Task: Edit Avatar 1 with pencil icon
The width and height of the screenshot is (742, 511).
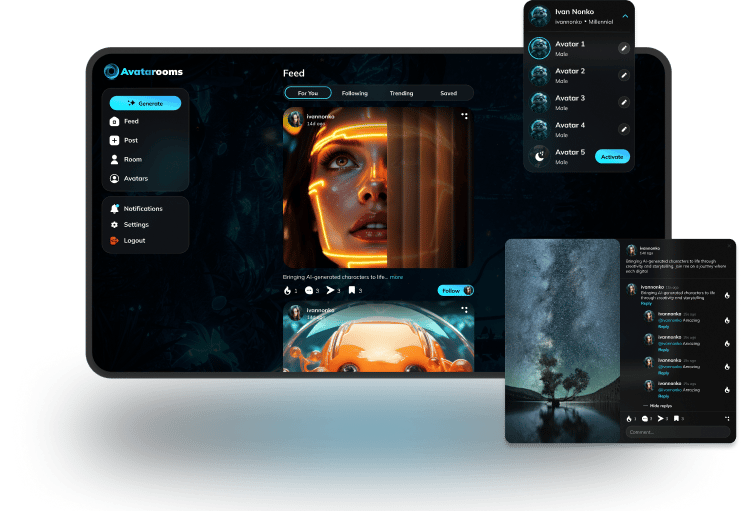Action: click(x=624, y=48)
